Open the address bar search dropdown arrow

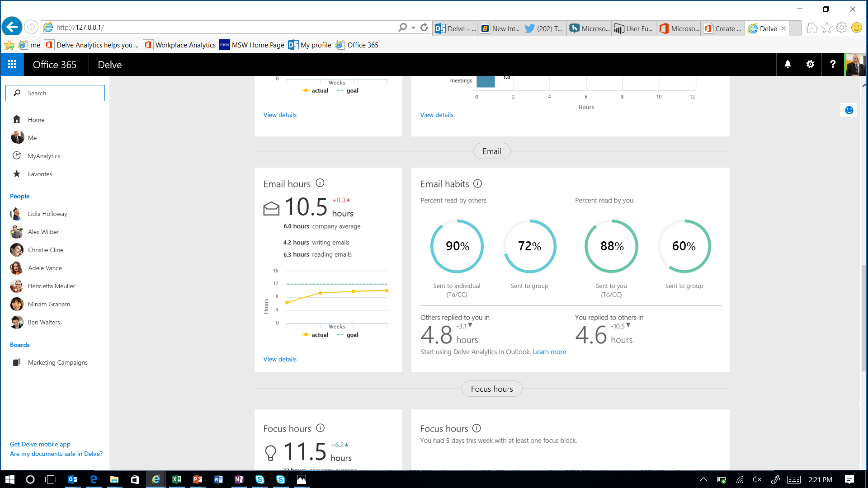[x=413, y=28]
